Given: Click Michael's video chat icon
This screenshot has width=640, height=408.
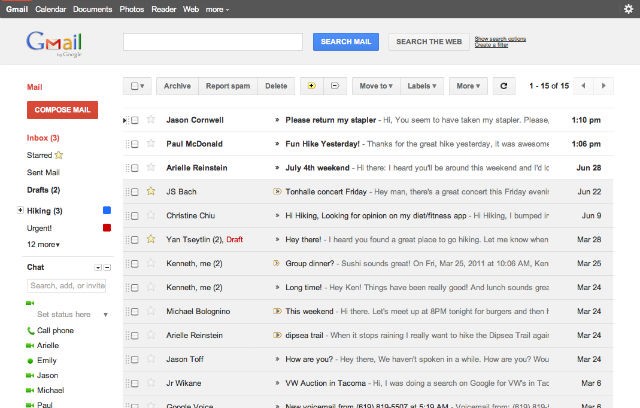Looking at the screenshot, I should [x=30, y=390].
